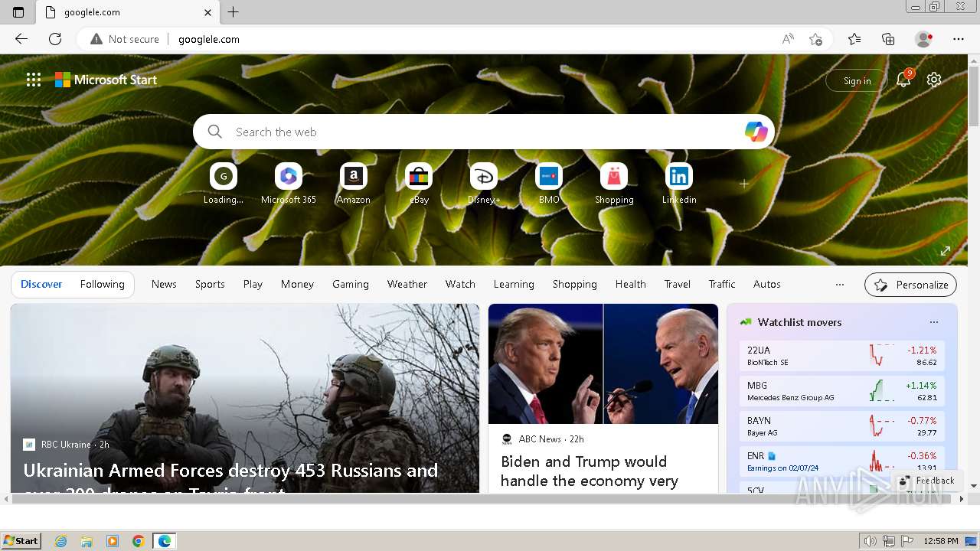Click the volume icon in system tray
Image resolution: width=980 pixels, height=551 pixels.
871,541
